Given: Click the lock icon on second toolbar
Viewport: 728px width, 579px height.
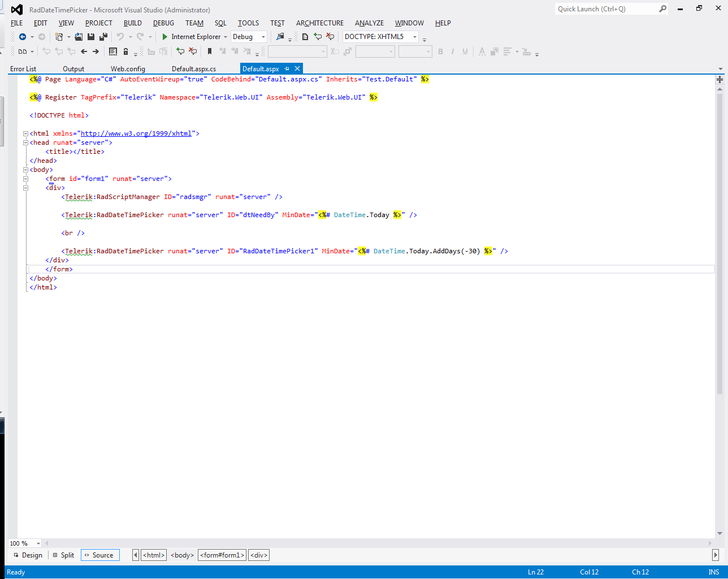Looking at the screenshot, I should (125, 51).
